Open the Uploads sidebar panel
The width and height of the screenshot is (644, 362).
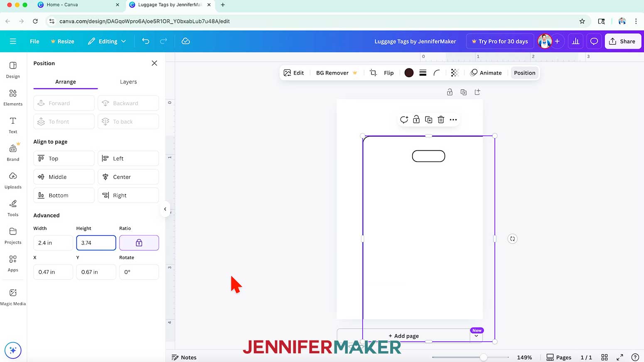pos(13,180)
